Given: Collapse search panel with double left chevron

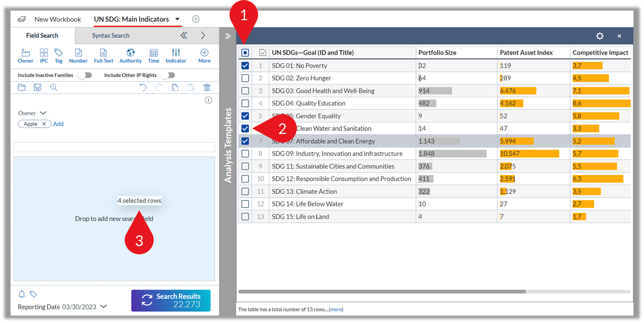Looking at the screenshot, I should tap(184, 36).
